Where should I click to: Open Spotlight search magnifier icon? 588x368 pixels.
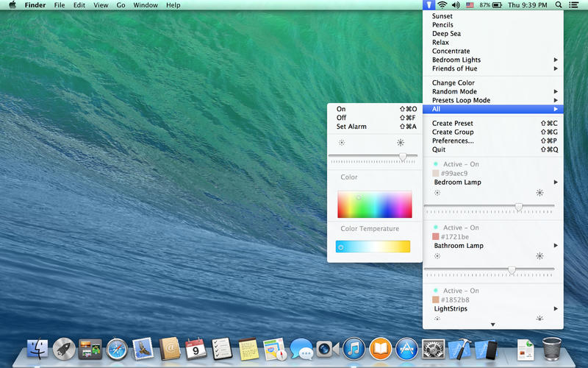(559, 4)
